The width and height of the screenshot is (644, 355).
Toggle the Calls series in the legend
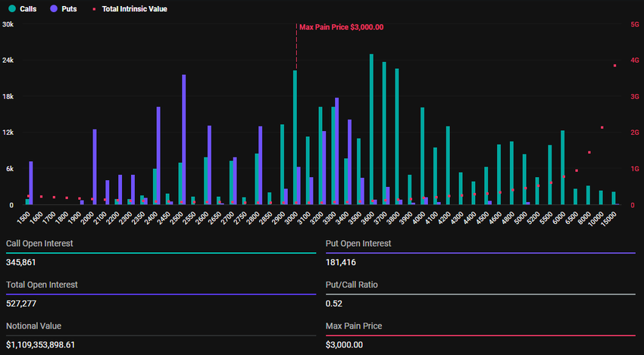click(27, 9)
